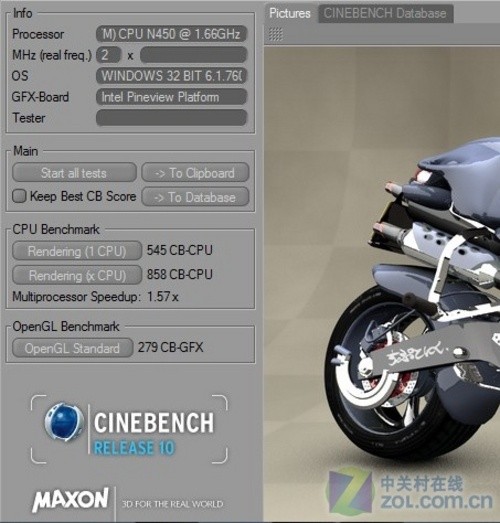Submit results with To Database button

click(195, 197)
